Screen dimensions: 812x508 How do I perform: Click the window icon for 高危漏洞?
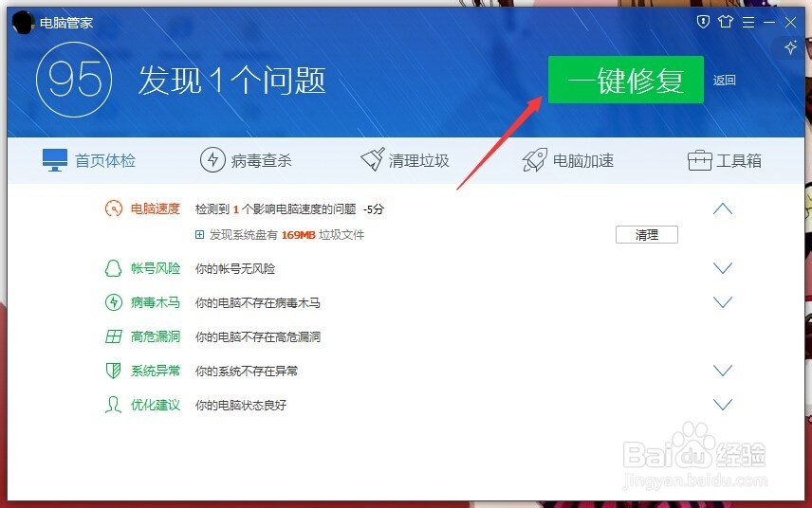(x=114, y=336)
